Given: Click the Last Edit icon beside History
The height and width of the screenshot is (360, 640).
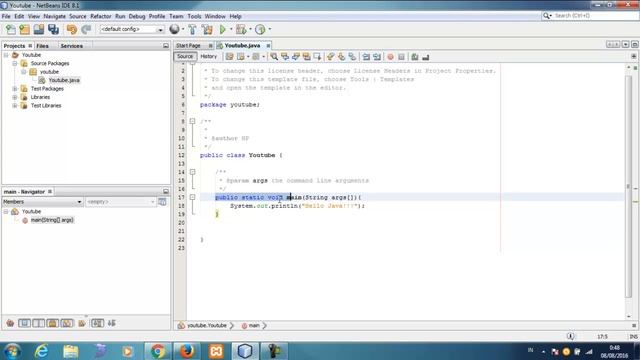Looking at the screenshot, I should tap(229, 57).
